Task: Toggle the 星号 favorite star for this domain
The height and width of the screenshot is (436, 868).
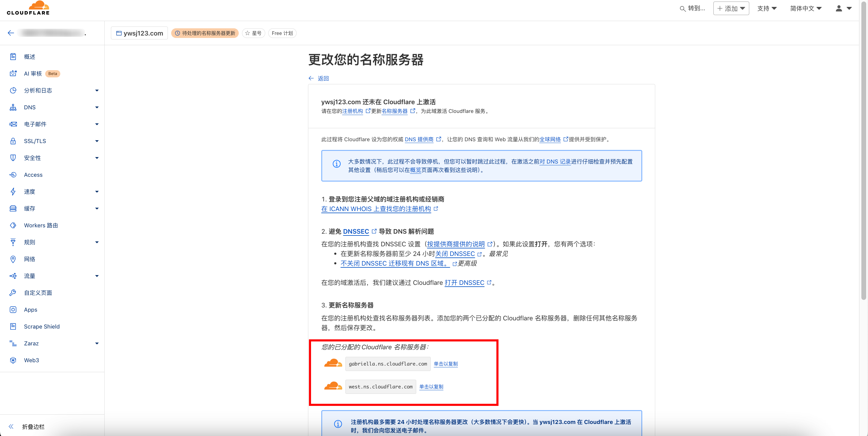Action: click(253, 33)
